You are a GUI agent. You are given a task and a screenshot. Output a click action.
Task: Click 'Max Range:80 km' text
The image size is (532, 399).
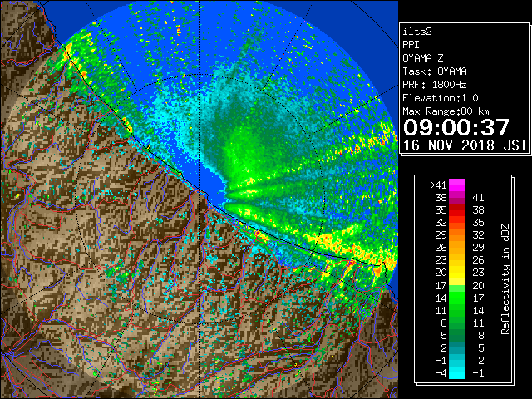click(x=446, y=111)
